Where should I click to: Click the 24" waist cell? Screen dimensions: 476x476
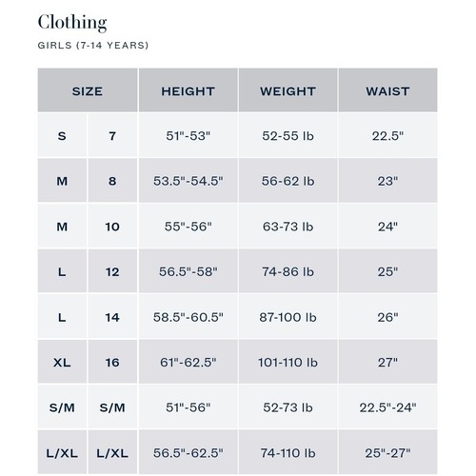[x=387, y=226]
